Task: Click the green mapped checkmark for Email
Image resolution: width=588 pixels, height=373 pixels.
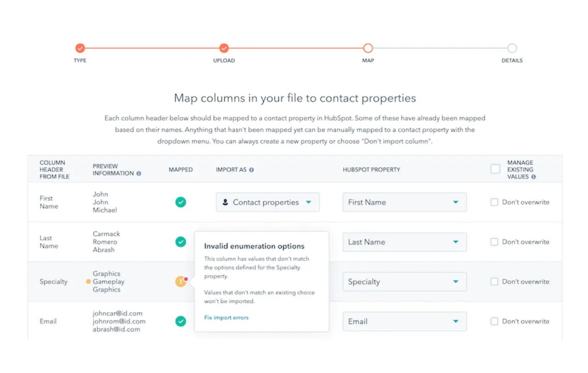Action: 181,322
